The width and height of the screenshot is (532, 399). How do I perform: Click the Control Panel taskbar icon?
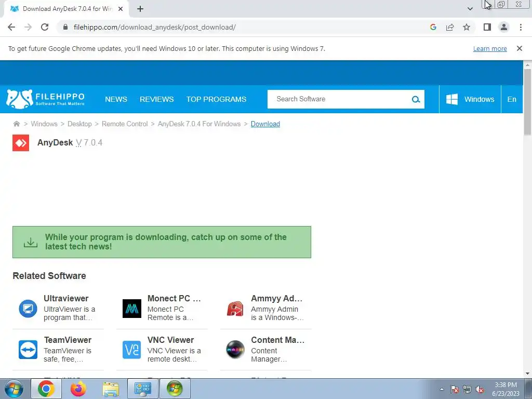(x=142, y=389)
